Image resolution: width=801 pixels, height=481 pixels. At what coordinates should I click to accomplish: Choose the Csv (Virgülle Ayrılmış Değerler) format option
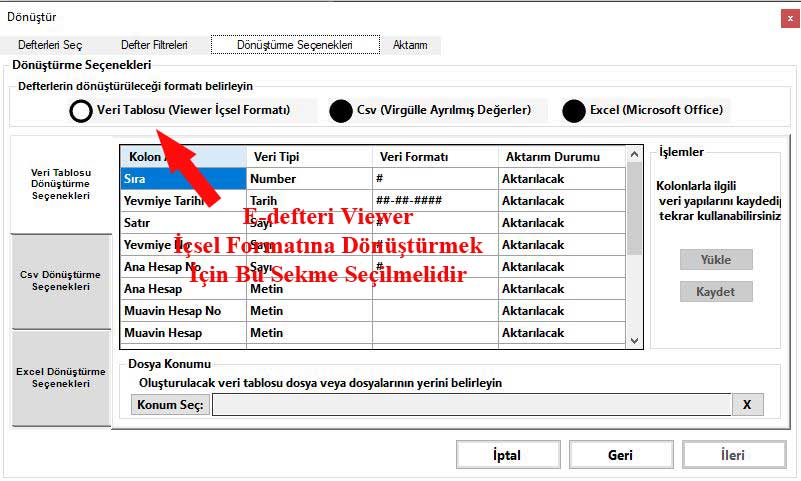[x=341, y=111]
